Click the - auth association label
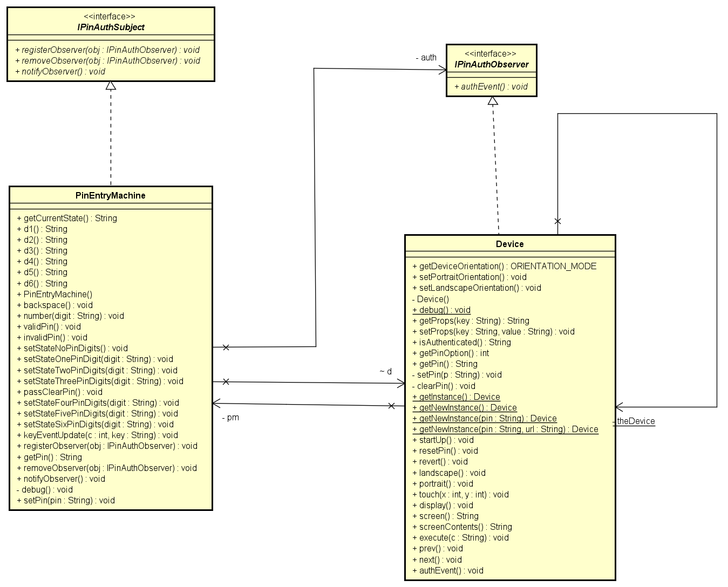Viewport: 728px width, 587px height. (426, 57)
